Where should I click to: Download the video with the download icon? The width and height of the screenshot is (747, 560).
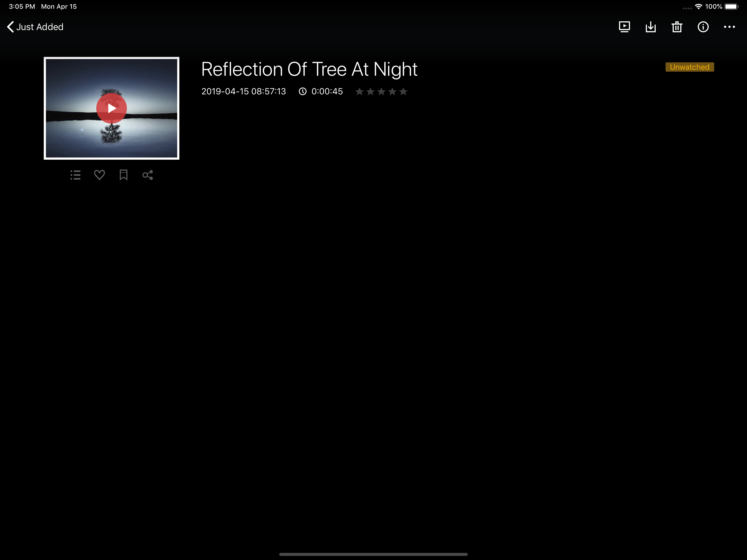[x=650, y=27]
